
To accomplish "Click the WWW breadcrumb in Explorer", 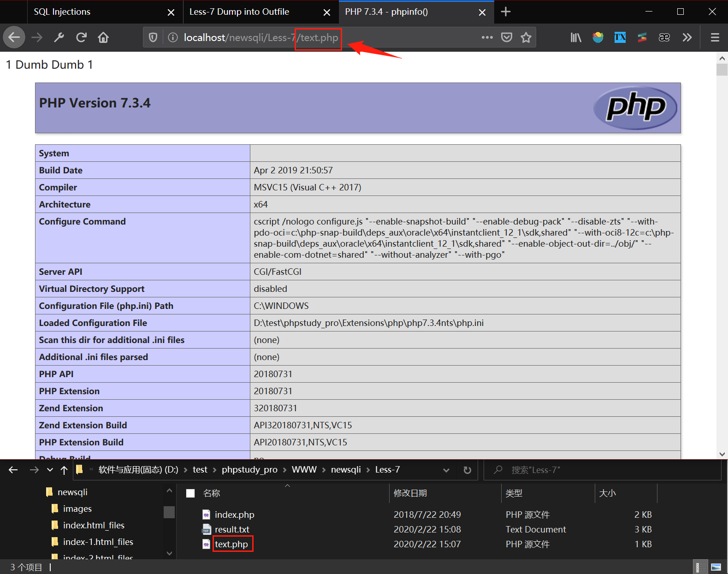I will 304,470.
